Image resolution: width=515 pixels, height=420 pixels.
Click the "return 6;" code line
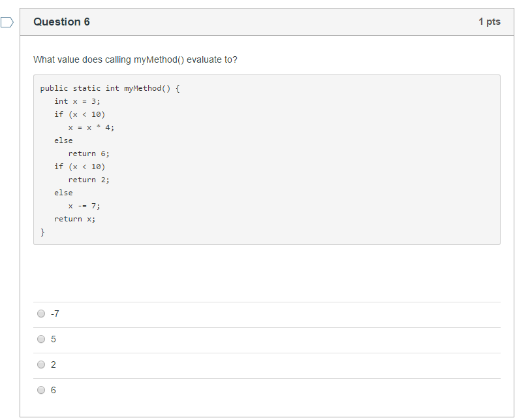[x=89, y=153]
